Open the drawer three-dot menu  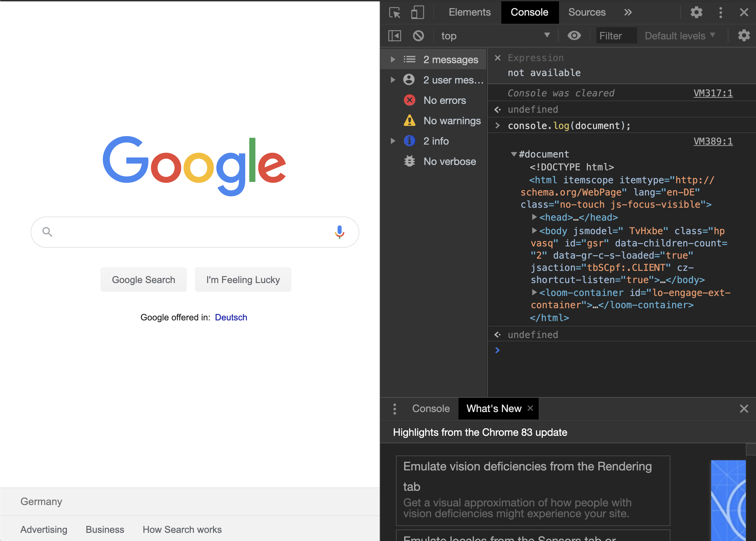(x=394, y=409)
